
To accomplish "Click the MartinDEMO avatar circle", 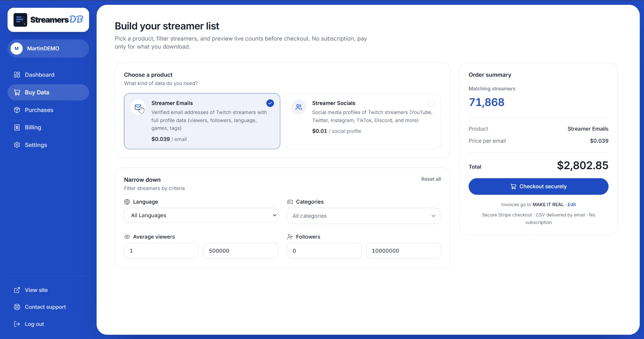I will pos(17,49).
